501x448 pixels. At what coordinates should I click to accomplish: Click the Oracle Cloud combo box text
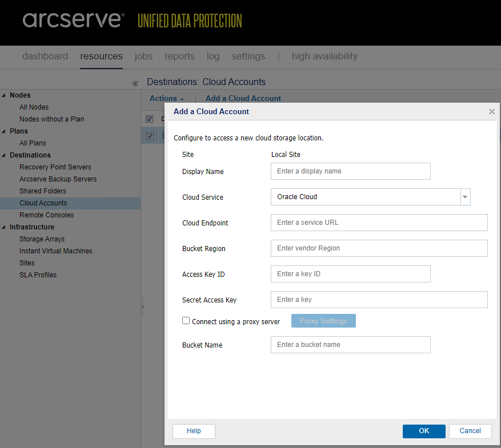coord(297,197)
